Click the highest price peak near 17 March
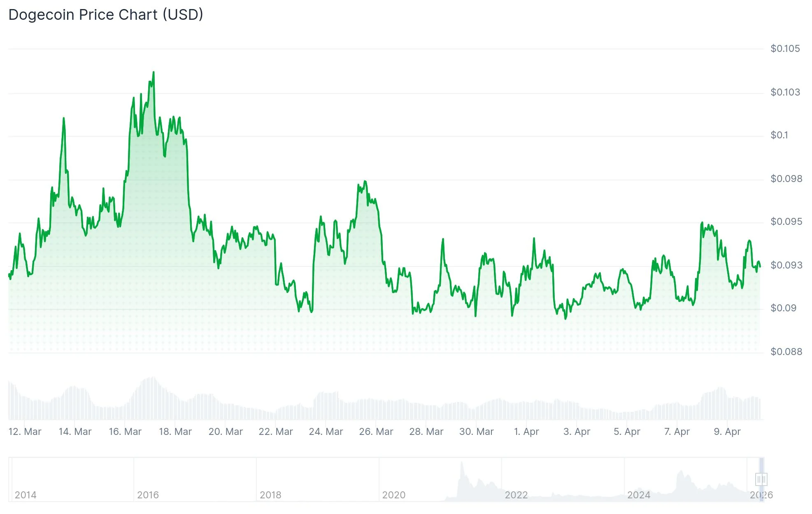812x514 pixels. pos(154,73)
